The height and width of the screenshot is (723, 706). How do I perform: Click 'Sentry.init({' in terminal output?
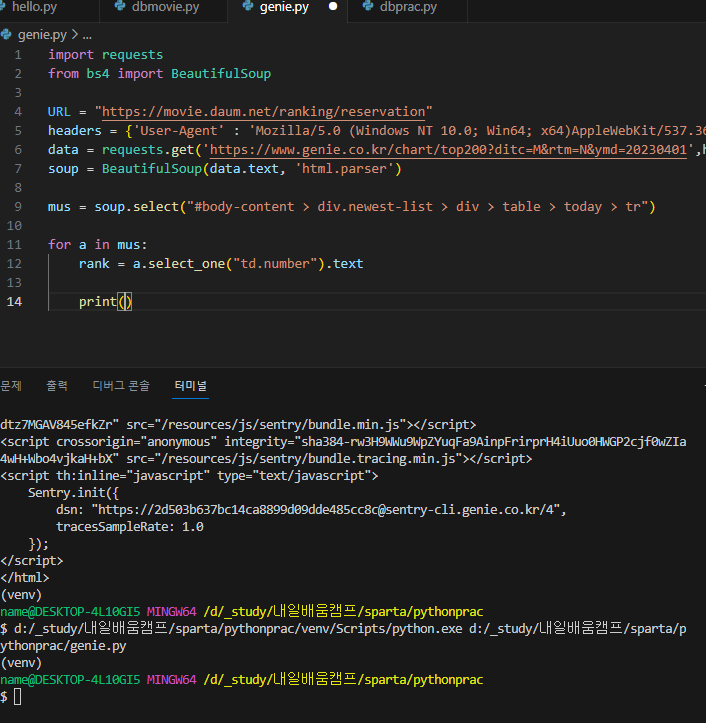pos(73,492)
